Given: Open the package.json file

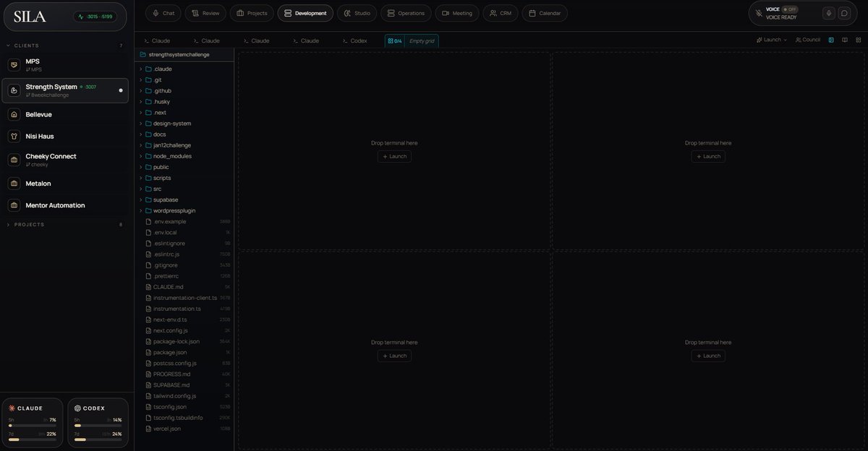Looking at the screenshot, I should (x=185, y=352).
